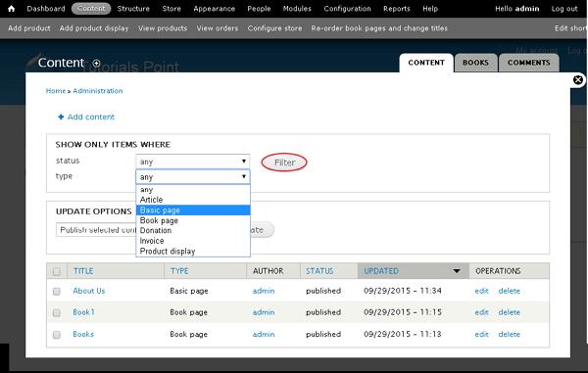Click the admin username link in top bar
Screen dimensions: 588x373
pos(527,9)
